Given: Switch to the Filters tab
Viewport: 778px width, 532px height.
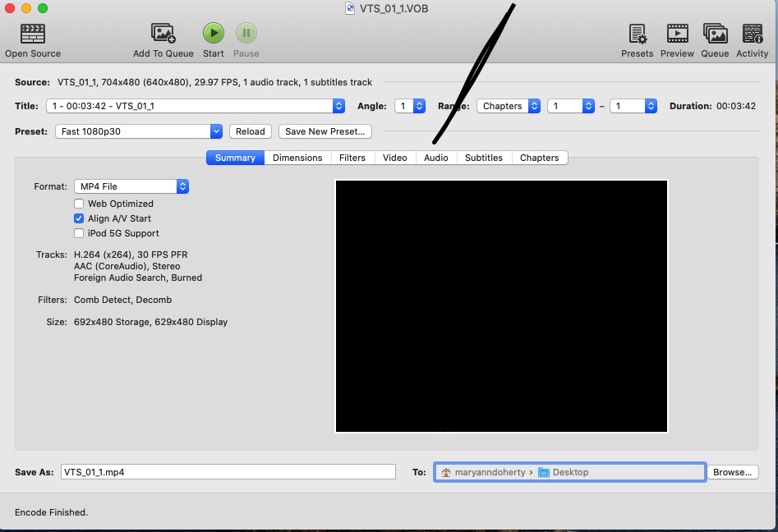Looking at the screenshot, I should point(352,158).
